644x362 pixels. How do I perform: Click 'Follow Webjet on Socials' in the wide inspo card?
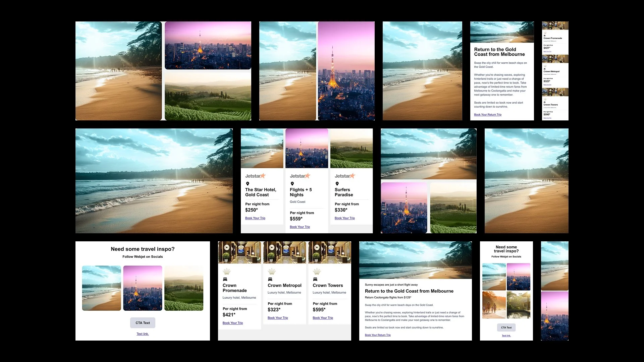[x=143, y=257]
